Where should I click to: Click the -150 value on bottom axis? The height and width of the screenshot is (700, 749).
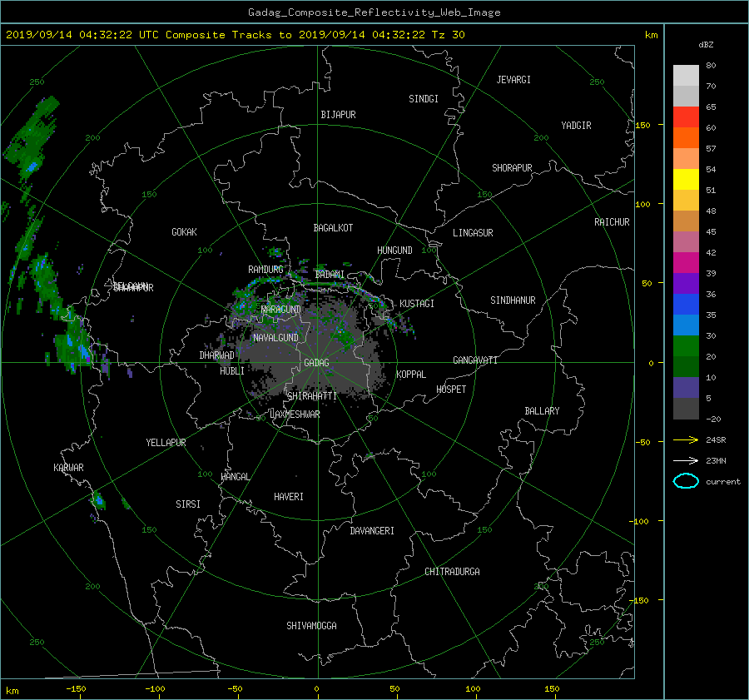pos(76,688)
